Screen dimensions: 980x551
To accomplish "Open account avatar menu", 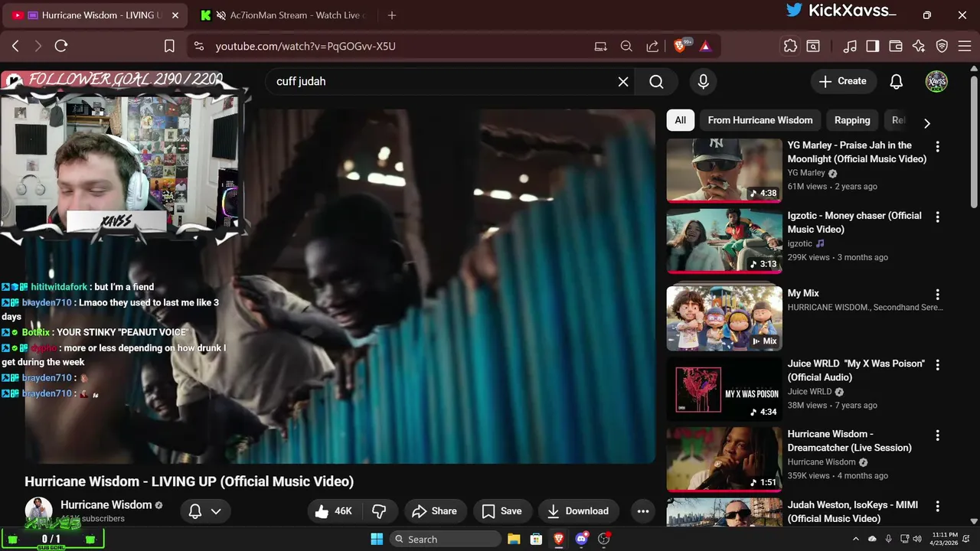I will pos(936,81).
